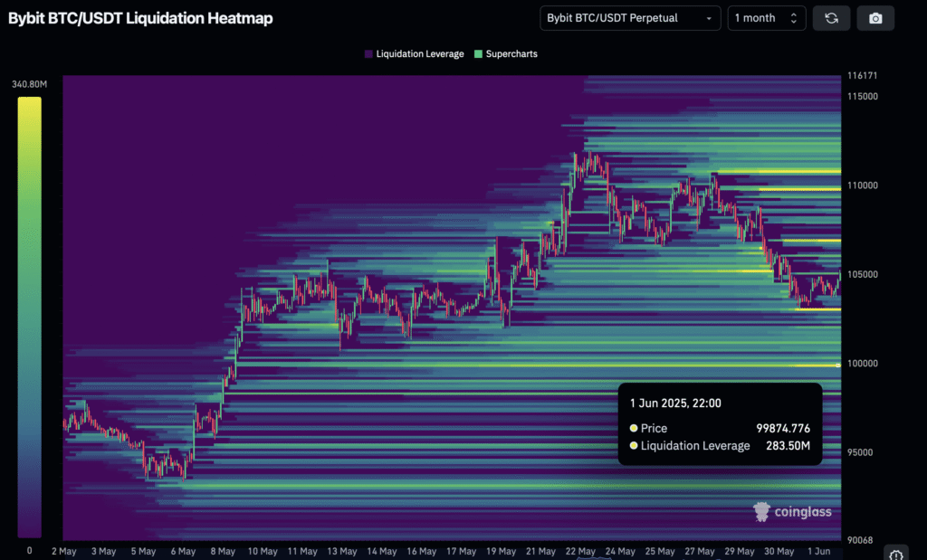Click the 19 May date axis label

(x=501, y=551)
